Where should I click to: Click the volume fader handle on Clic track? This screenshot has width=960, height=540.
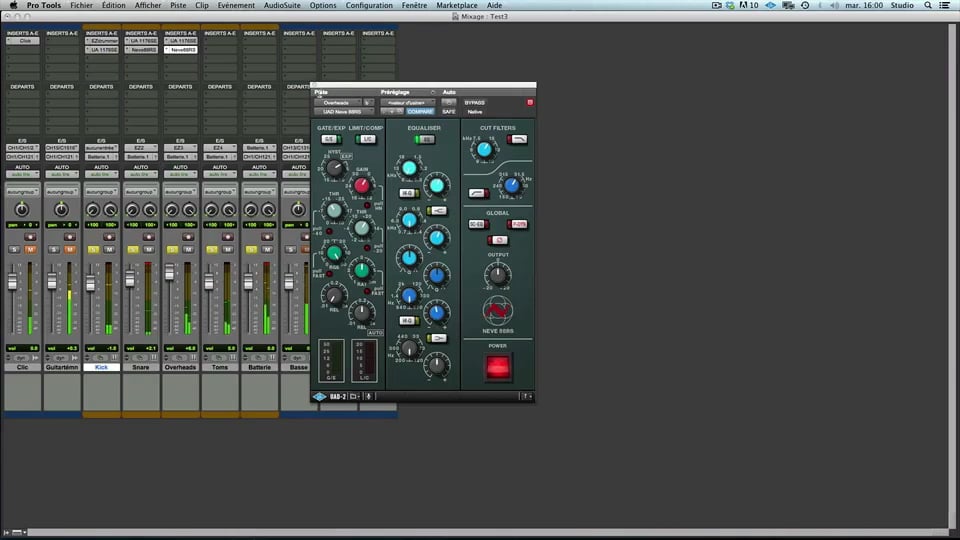click(x=12, y=282)
